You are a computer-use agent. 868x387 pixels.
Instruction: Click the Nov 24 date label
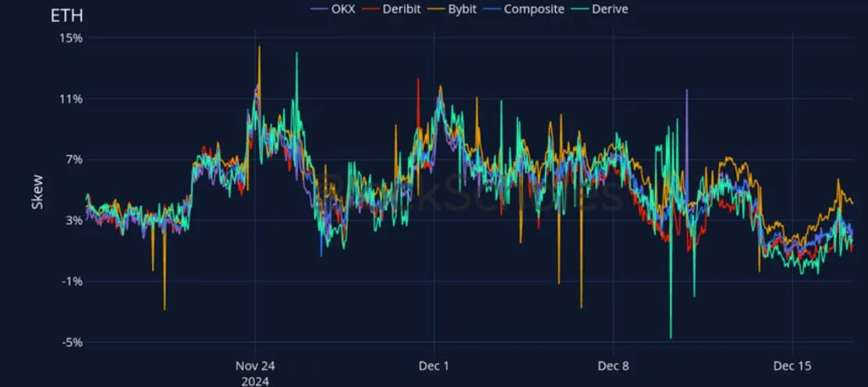255,366
